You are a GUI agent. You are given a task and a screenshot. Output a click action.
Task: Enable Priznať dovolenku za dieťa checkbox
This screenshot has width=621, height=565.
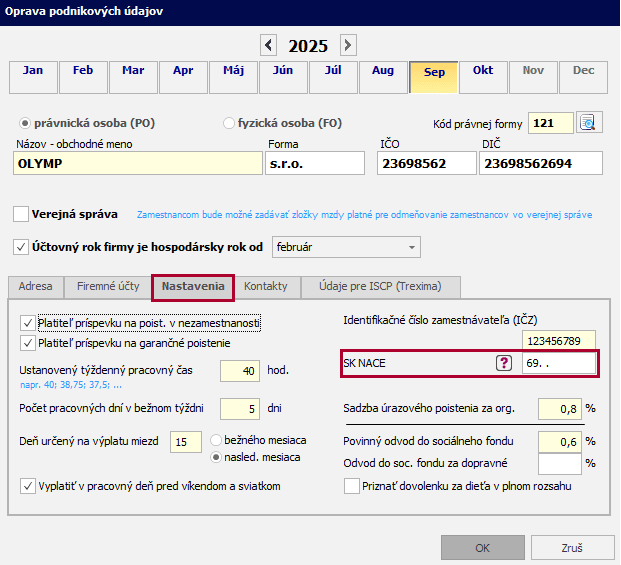tap(351, 486)
